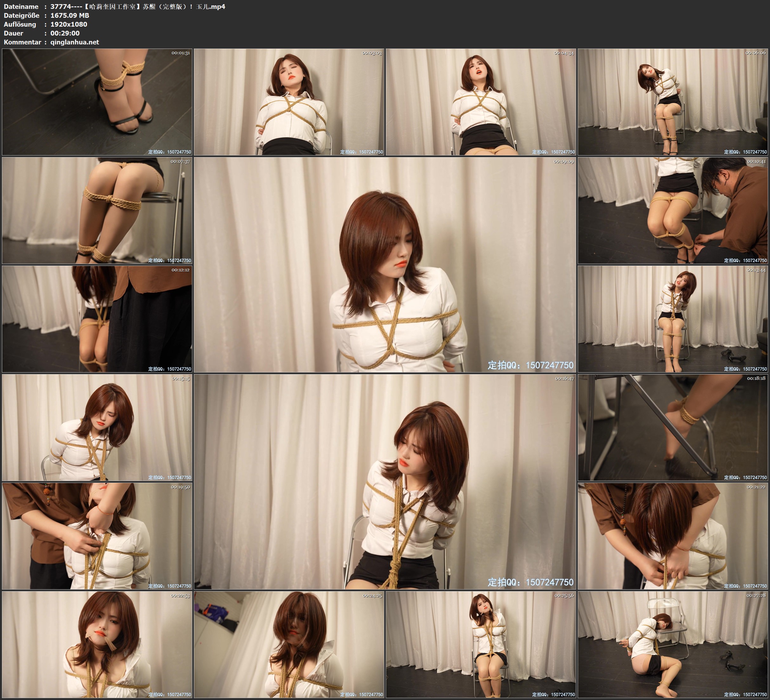
Task: Select the frame at 00:25:56
Action: [481, 644]
